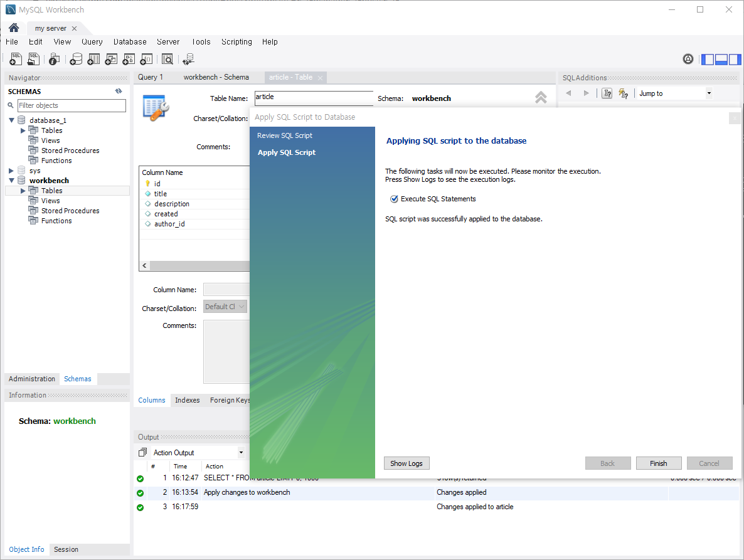Open the Server menu
Image resolution: width=744 pixels, height=560 pixels.
168,42
